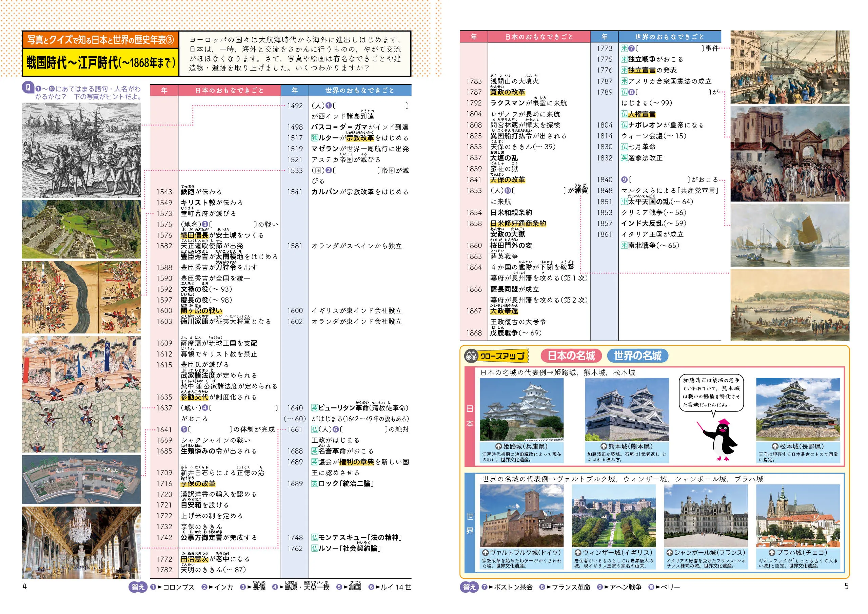
Task: Click the heading 写真とクイズで知る日本と世界の歴史年表③
Action: (101, 40)
